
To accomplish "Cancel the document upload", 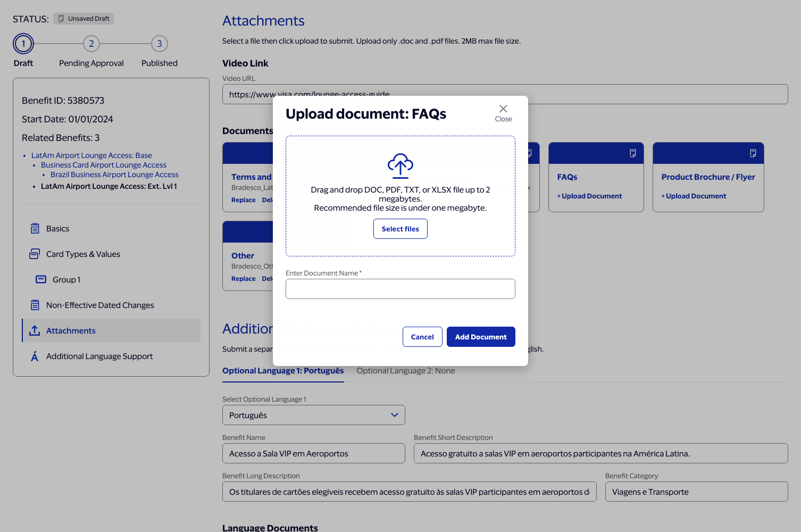I will [422, 337].
